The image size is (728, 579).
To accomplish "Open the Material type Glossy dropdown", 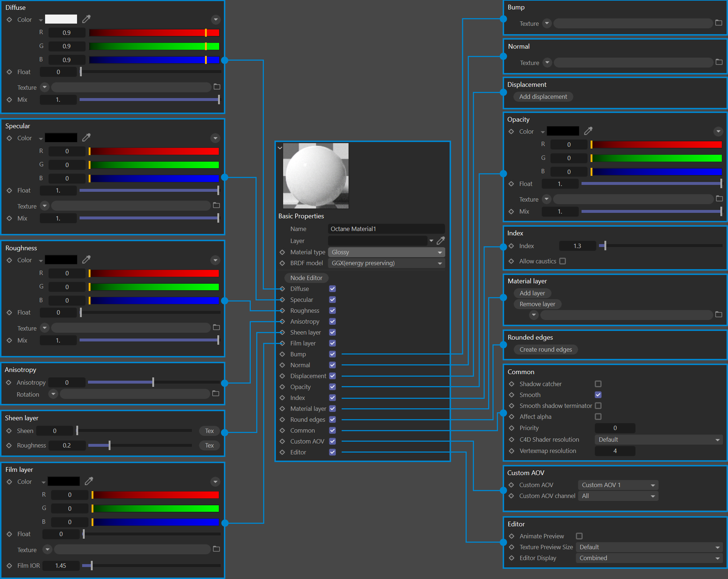I will tap(386, 252).
